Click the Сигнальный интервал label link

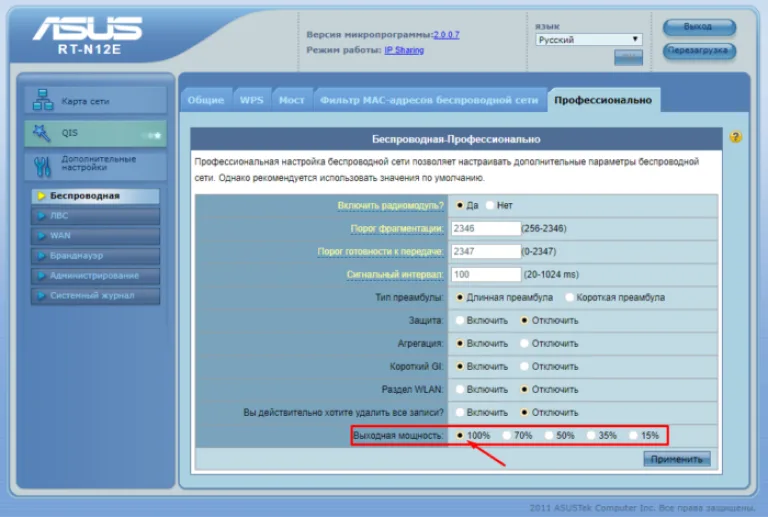[x=395, y=275]
